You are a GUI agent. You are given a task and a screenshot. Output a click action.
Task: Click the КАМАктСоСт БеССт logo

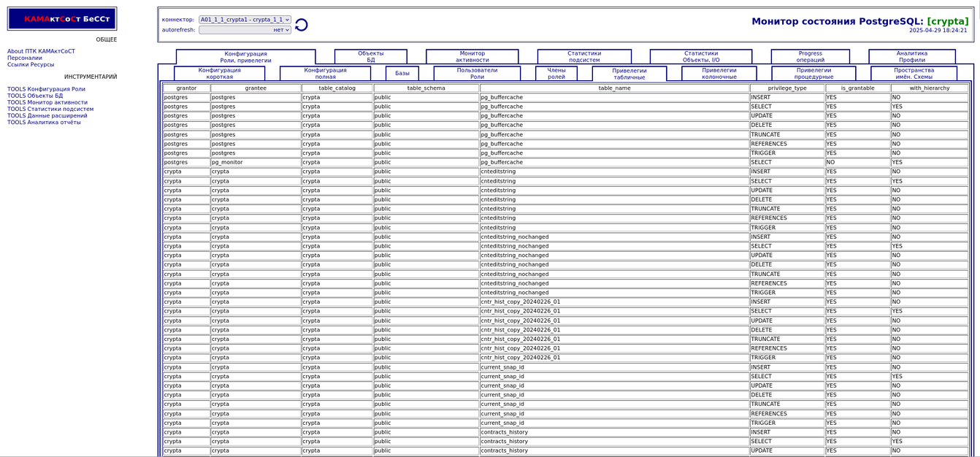(x=62, y=19)
